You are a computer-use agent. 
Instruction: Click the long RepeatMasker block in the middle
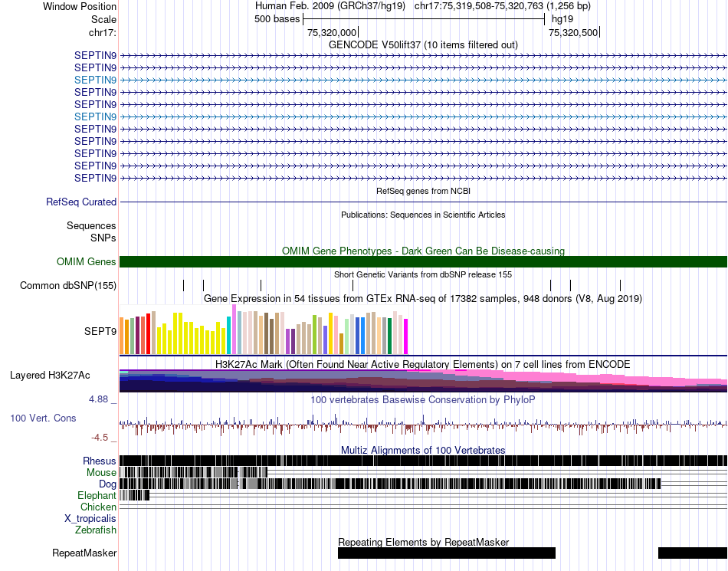point(447,553)
